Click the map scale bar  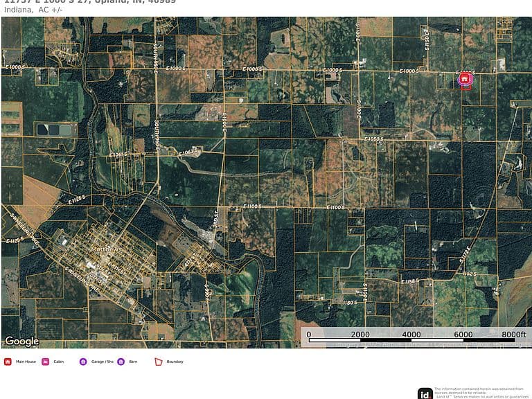pyautogui.click(x=412, y=340)
